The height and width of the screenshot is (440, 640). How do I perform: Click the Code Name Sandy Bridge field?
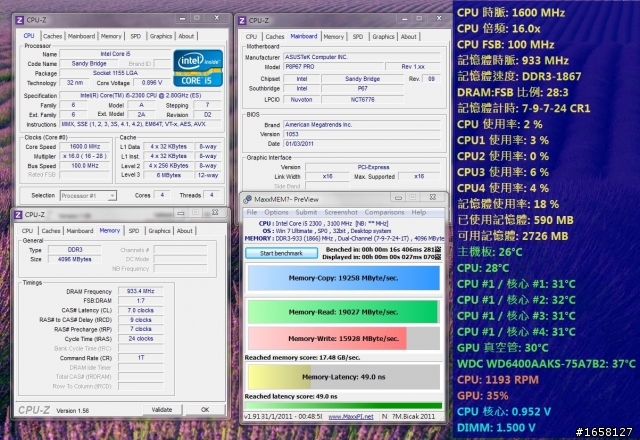tap(89, 64)
